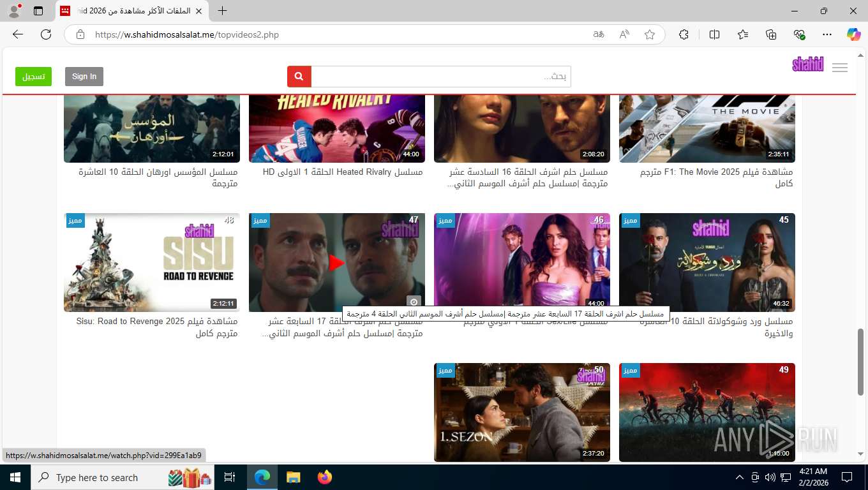
Task: Open the translate page icon
Action: coord(599,34)
